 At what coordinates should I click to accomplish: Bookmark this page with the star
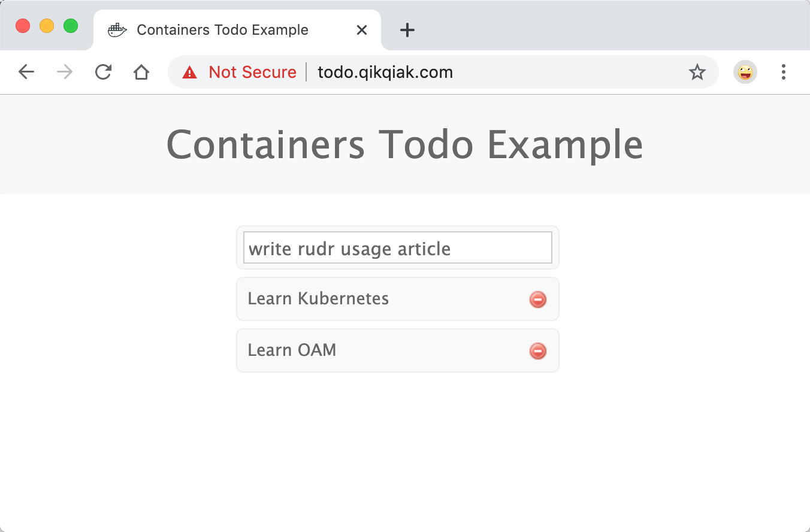coord(697,72)
